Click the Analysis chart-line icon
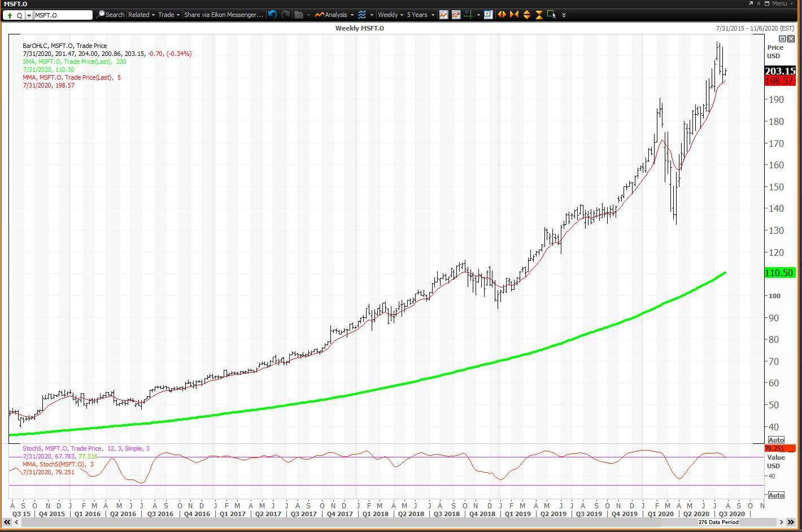The height and width of the screenshot is (532, 802). [320, 15]
